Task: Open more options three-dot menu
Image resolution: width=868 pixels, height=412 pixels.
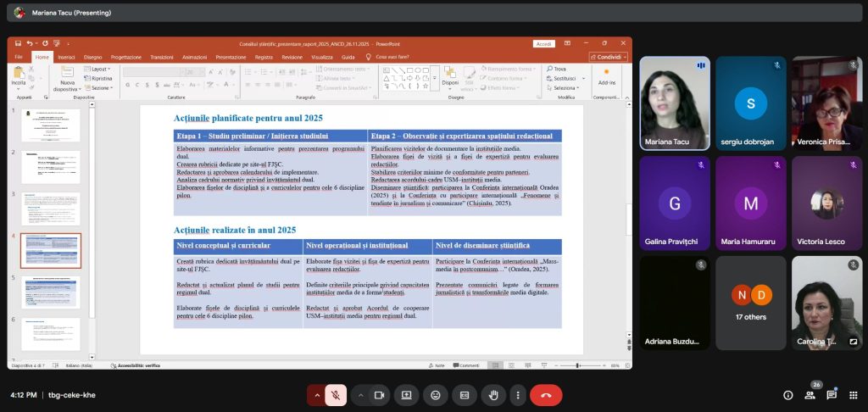Action: pos(517,395)
